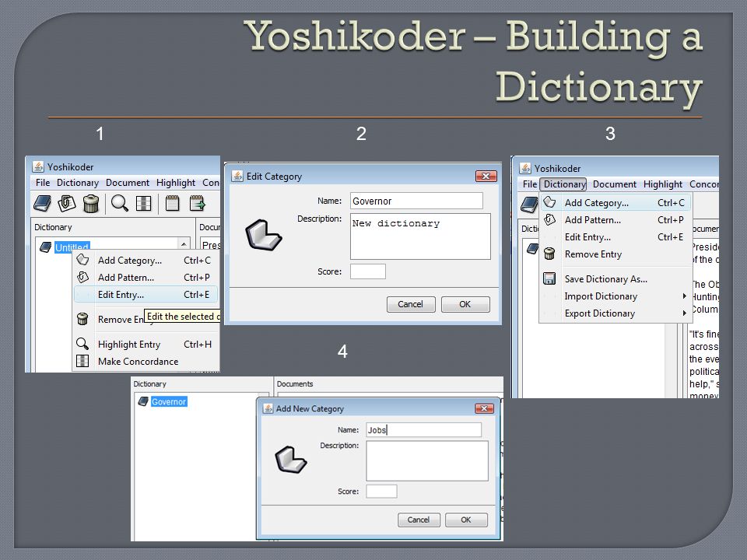
Task: Open Dictionary menu in window 1
Action: (78, 182)
